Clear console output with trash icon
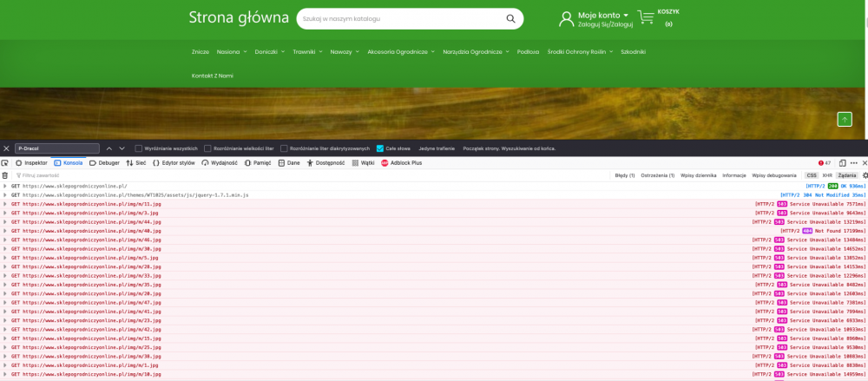The height and width of the screenshot is (381, 868). coord(5,175)
